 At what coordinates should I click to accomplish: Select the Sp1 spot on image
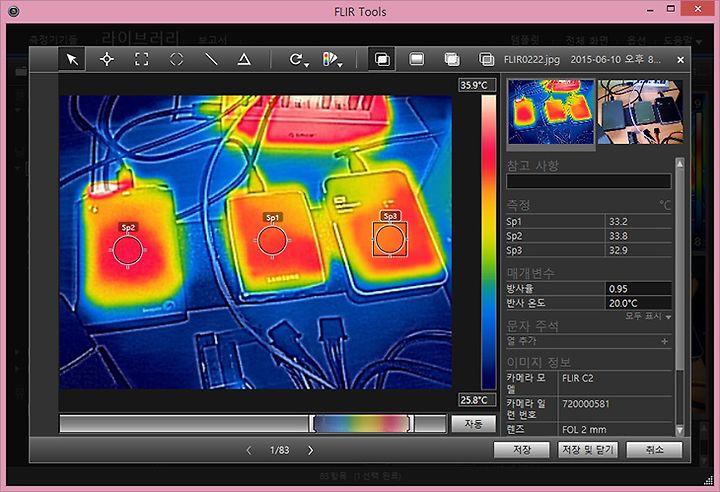tap(272, 241)
